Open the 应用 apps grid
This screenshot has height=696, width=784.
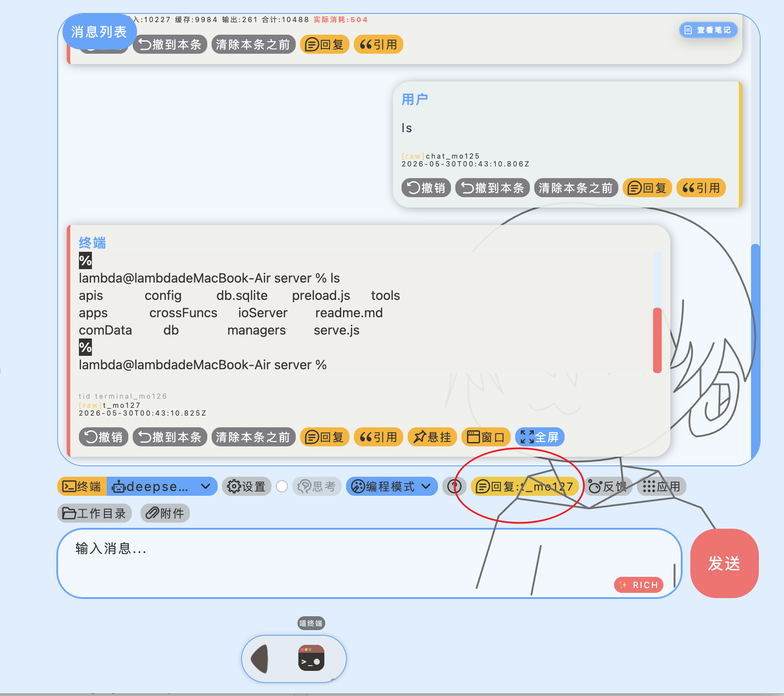(x=662, y=486)
